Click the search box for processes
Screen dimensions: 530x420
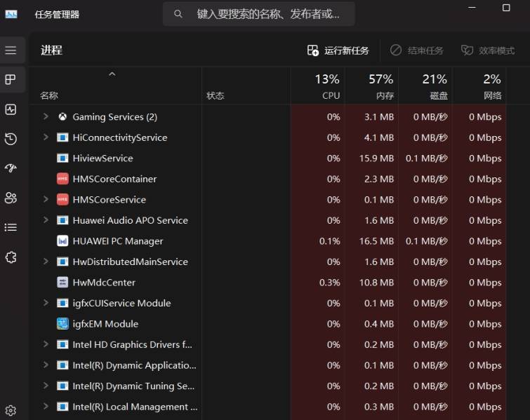(259, 14)
